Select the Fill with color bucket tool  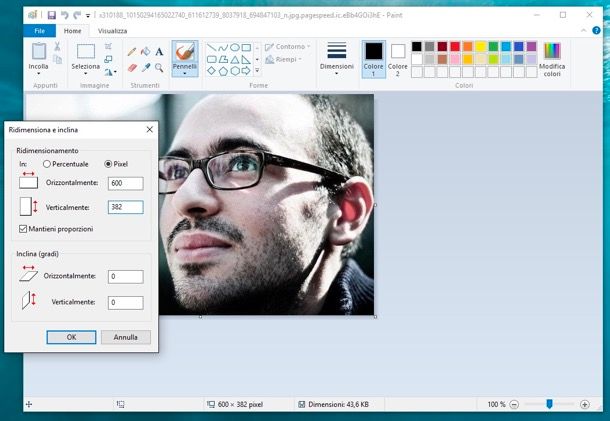point(145,51)
